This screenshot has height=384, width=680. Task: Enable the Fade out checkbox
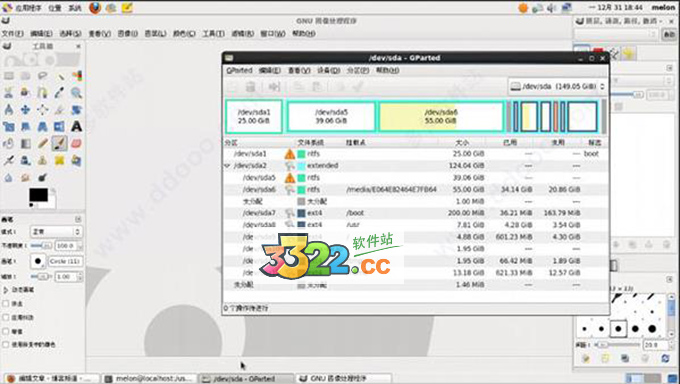[x=6, y=304]
